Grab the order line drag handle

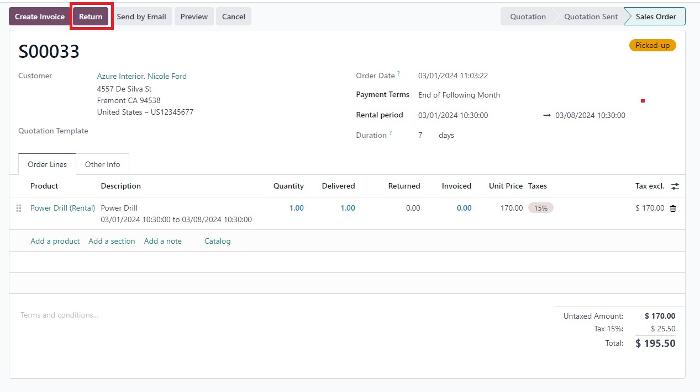(x=19, y=208)
